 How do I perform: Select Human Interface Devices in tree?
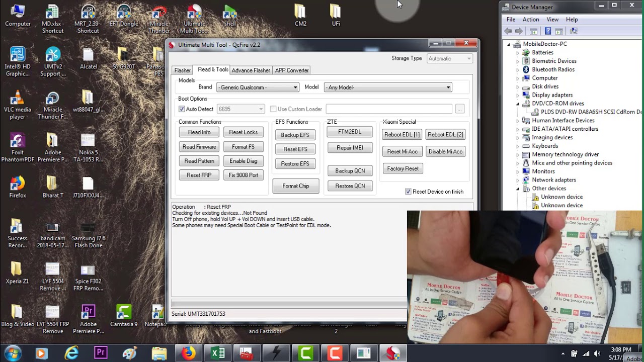[563, 121]
